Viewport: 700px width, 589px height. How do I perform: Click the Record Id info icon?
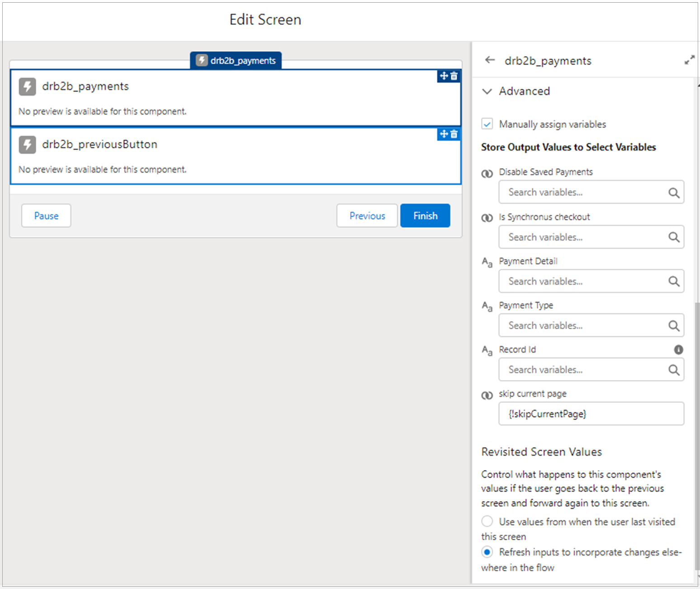click(x=678, y=349)
